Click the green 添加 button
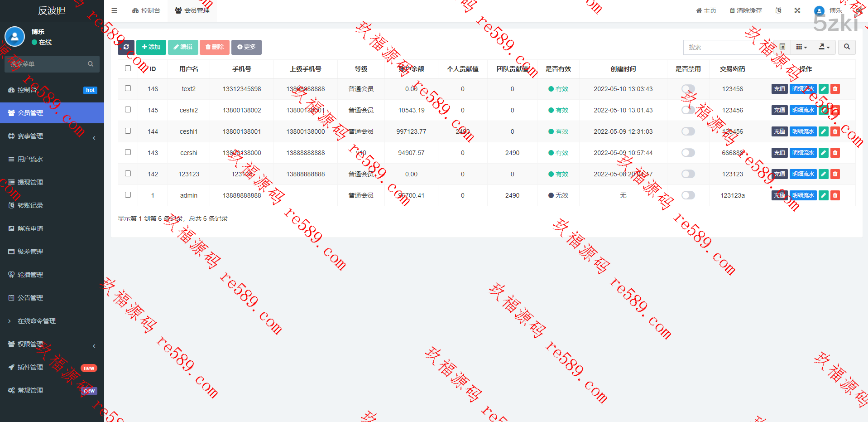The image size is (868, 422). (151, 47)
